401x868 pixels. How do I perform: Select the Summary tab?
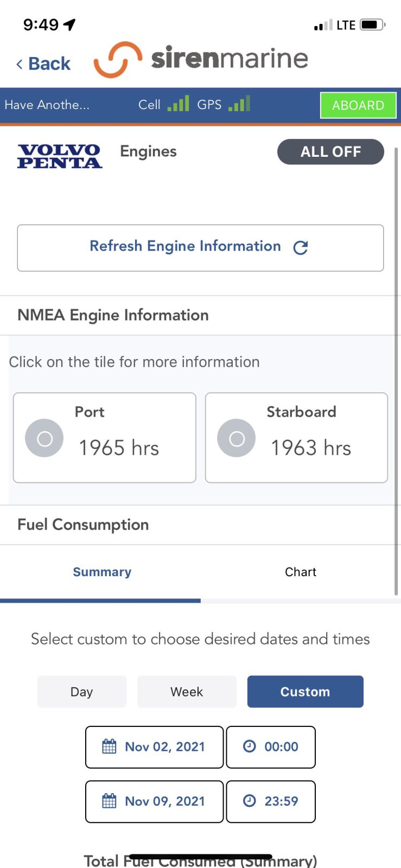point(102,572)
